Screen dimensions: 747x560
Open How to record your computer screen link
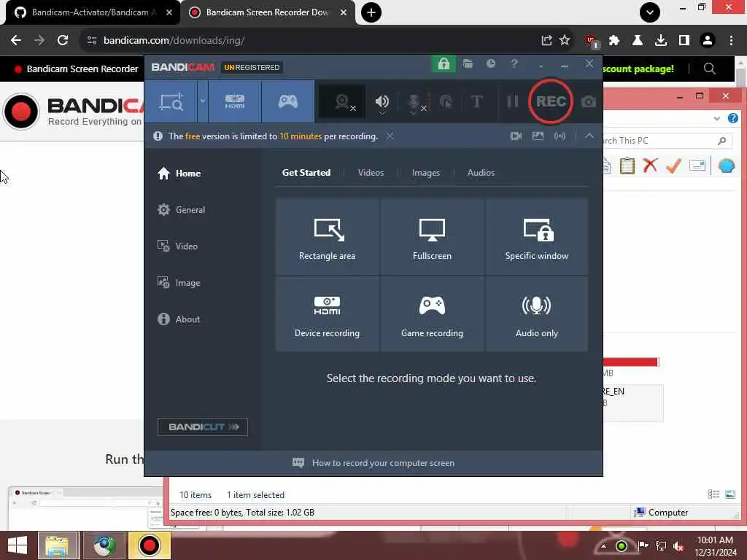click(373, 463)
